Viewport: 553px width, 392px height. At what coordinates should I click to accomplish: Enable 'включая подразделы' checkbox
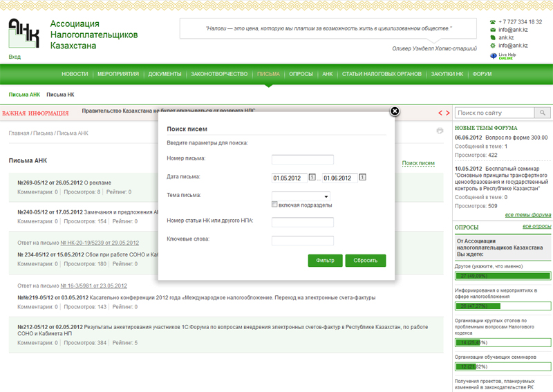275,205
